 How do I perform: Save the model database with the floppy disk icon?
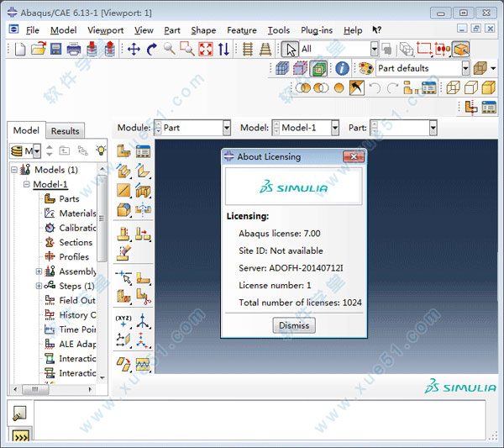[56, 50]
